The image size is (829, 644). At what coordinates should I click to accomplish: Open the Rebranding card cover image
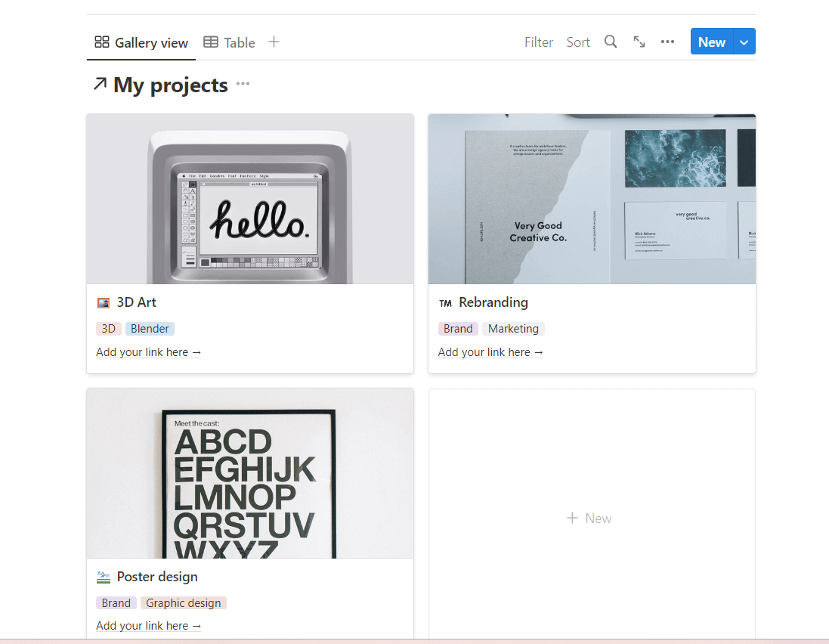click(592, 199)
